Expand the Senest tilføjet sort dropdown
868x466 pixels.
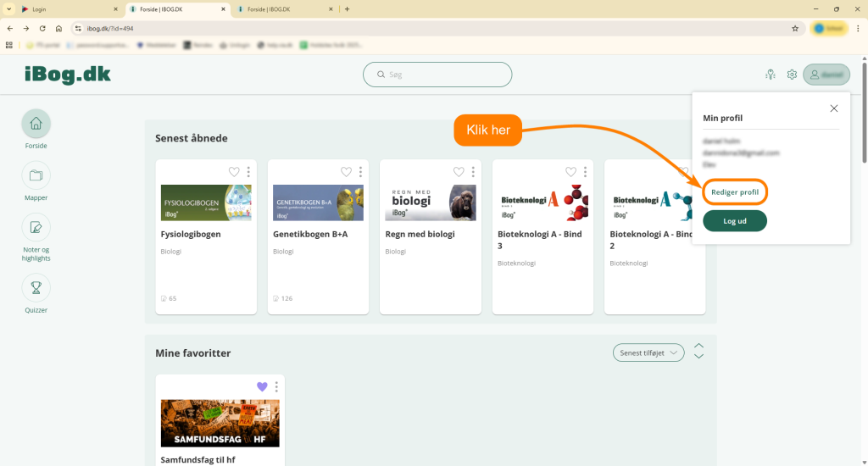coord(648,352)
